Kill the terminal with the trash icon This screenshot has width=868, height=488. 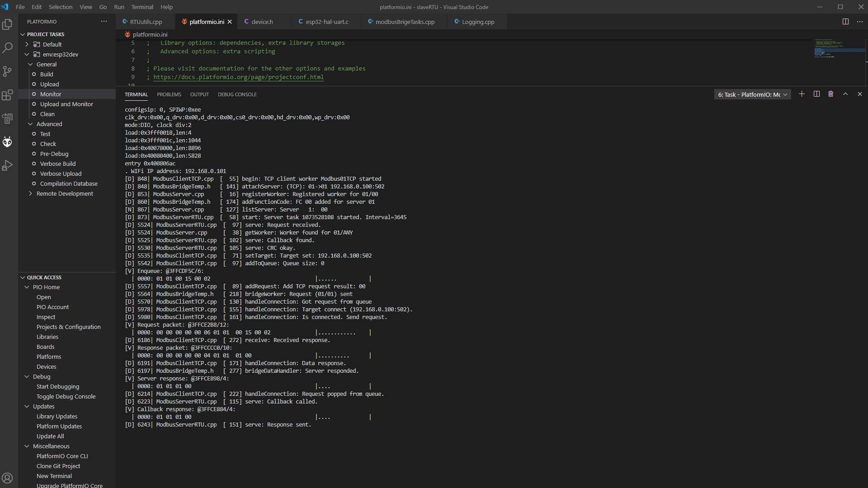[x=831, y=94]
